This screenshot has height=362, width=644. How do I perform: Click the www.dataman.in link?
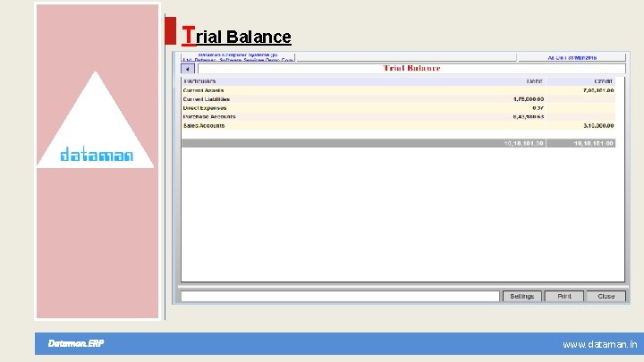(x=599, y=344)
